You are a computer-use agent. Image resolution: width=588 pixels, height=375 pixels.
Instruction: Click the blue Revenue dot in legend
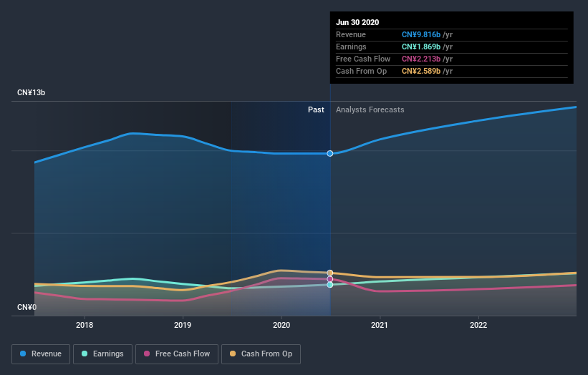click(x=23, y=354)
